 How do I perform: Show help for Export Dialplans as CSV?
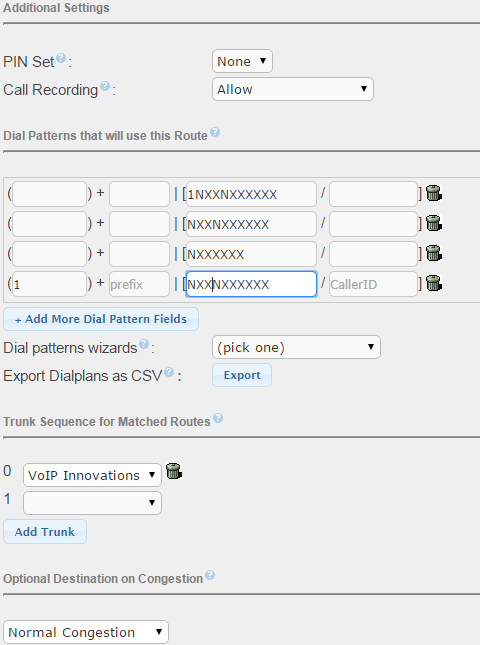click(169, 372)
